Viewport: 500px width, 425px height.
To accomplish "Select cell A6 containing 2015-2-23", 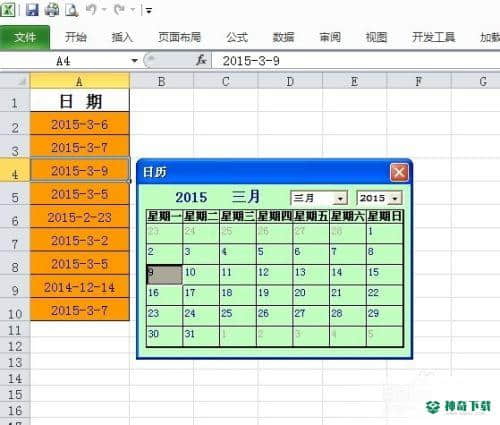I will pyautogui.click(x=80, y=217).
